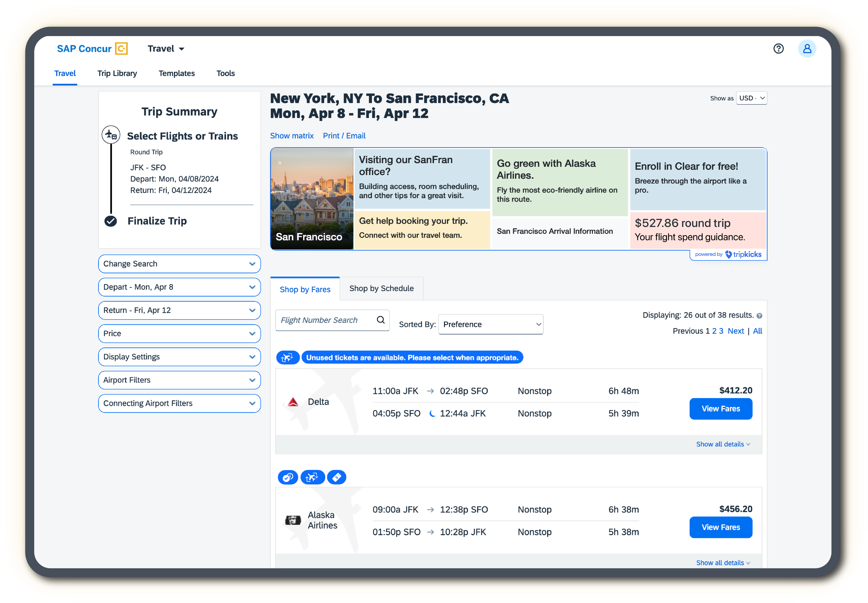Click the results info icon beside Displaying count
Image resolution: width=868 pixels, height=603 pixels.
(x=759, y=316)
